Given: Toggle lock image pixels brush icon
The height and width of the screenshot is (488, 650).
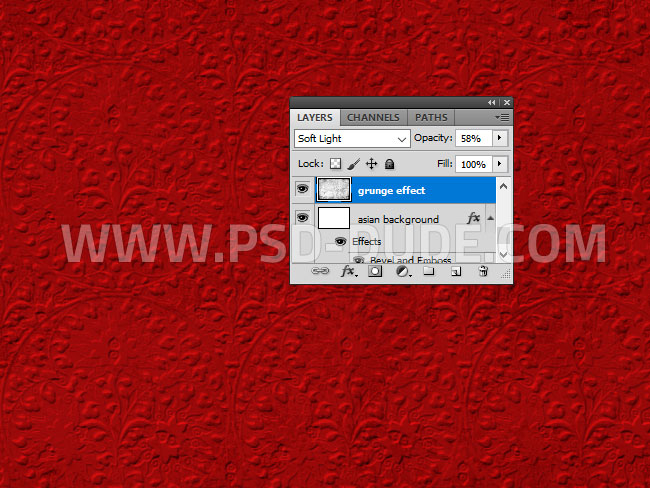Looking at the screenshot, I should tap(353, 164).
